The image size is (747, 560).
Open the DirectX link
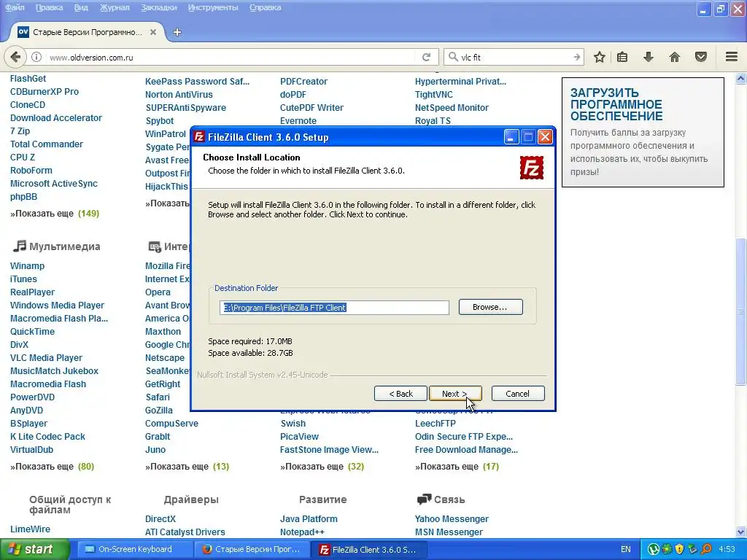[160, 518]
